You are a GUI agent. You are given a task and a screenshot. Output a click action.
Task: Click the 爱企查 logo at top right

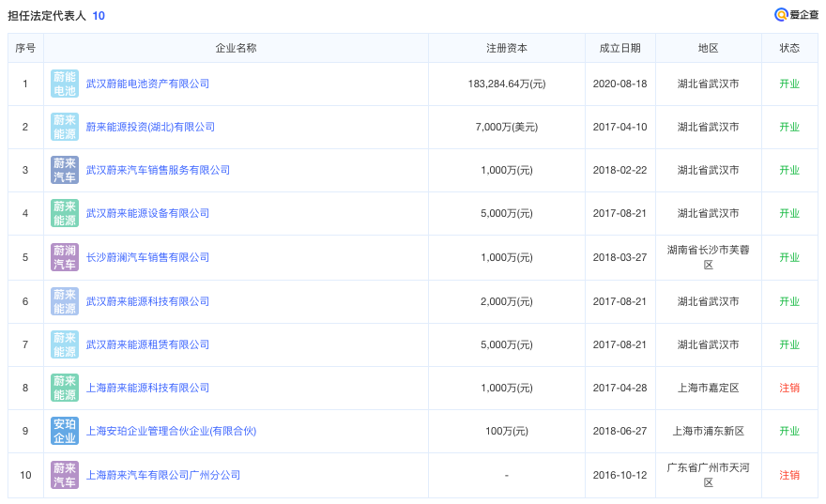797,15
